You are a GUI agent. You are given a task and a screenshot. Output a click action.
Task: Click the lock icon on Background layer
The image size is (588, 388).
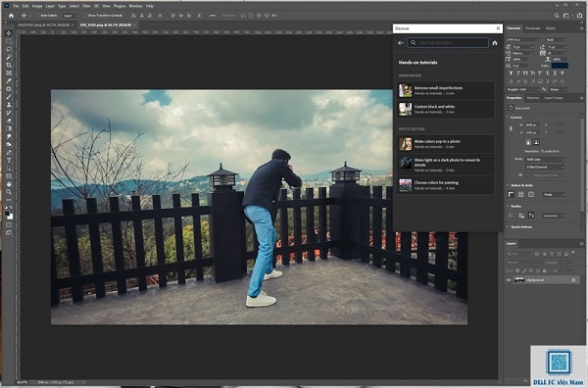tap(573, 280)
